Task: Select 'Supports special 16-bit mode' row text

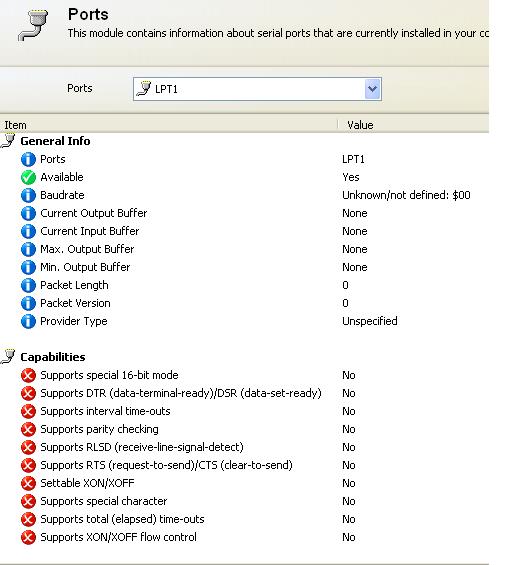Action: [x=109, y=375]
